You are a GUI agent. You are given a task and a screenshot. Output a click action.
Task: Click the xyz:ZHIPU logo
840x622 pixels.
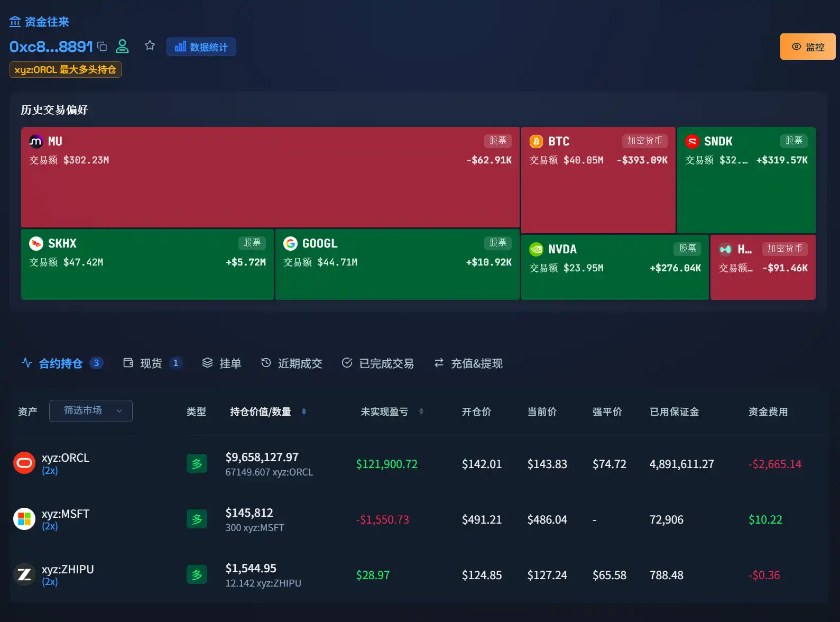(24, 574)
